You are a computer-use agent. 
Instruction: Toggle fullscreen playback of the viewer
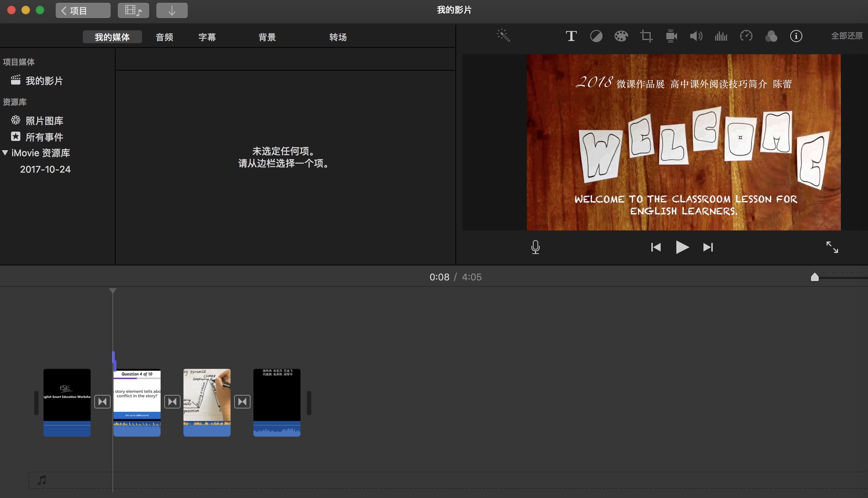coord(832,247)
